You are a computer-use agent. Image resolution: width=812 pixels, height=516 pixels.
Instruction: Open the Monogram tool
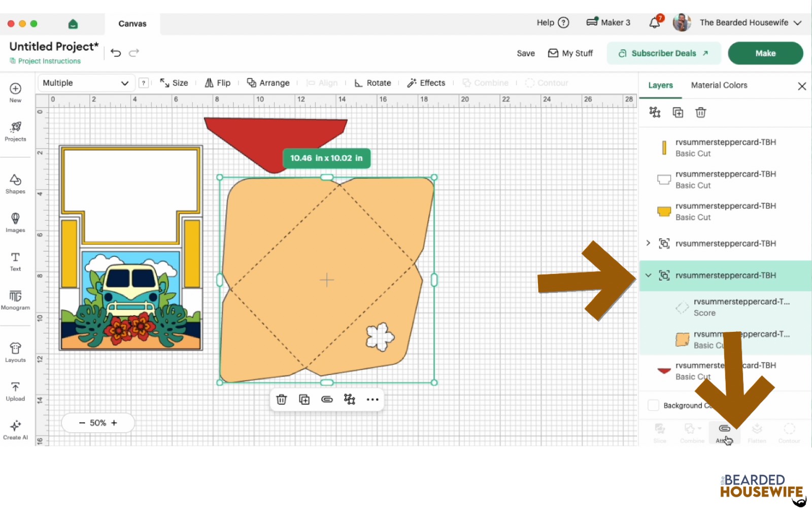[x=15, y=300]
